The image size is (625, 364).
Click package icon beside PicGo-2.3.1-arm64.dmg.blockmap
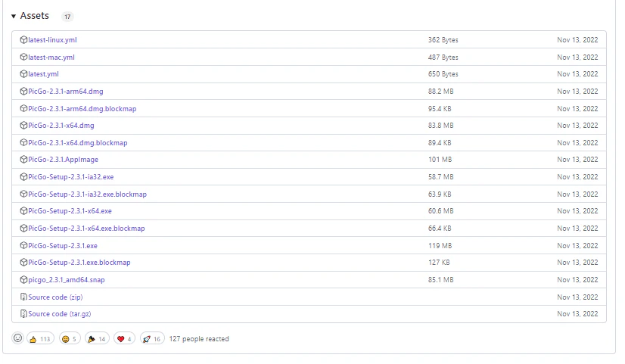pyautogui.click(x=23, y=108)
